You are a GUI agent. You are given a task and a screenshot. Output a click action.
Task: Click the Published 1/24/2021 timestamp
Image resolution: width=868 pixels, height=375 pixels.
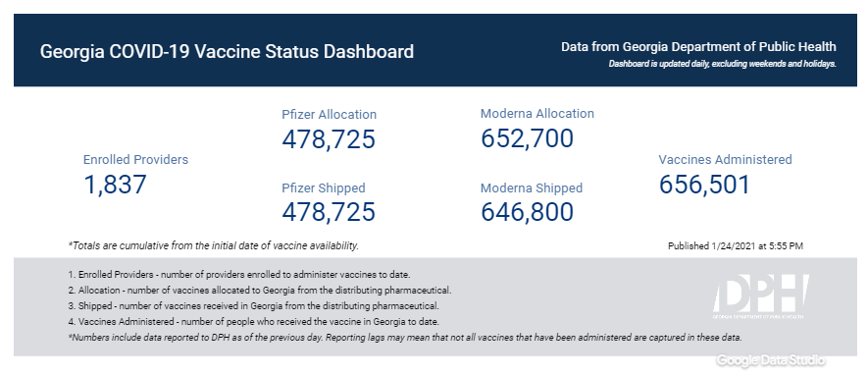tap(736, 246)
